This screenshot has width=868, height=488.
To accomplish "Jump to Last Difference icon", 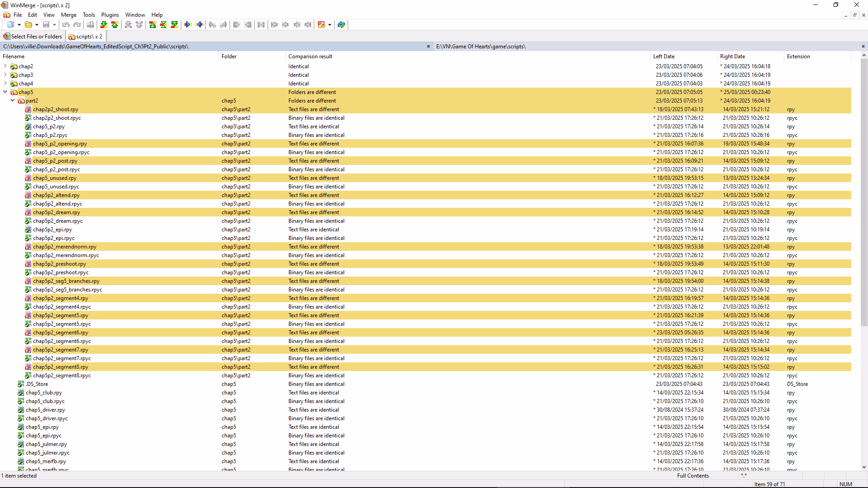I will point(175,25).
